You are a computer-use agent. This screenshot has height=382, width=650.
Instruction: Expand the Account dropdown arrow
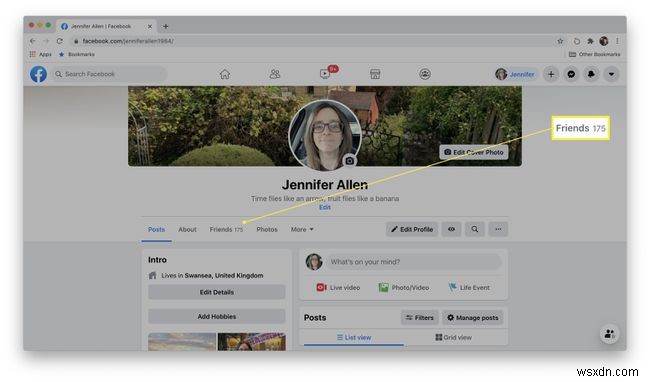coord(611,74)
